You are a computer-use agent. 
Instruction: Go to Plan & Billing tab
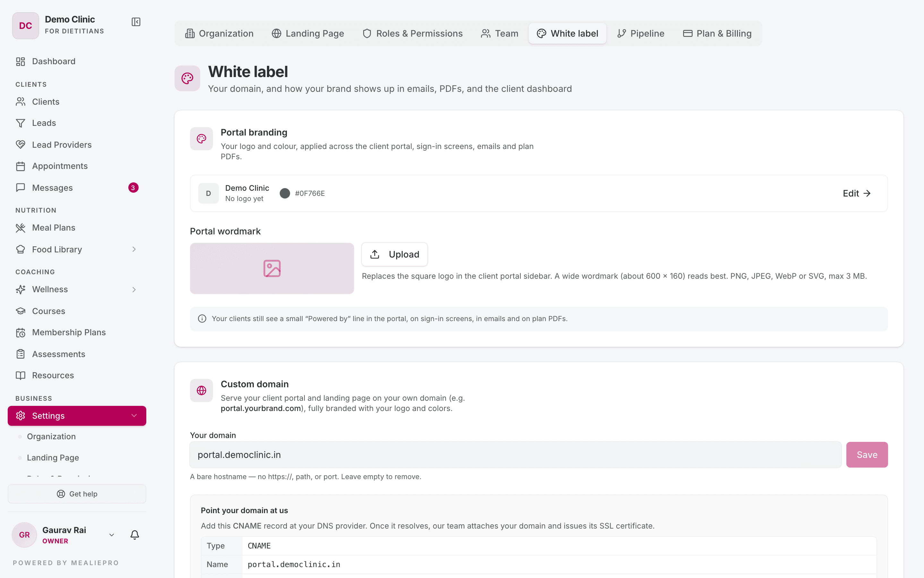pyautogui.click(x=717, y=33)
